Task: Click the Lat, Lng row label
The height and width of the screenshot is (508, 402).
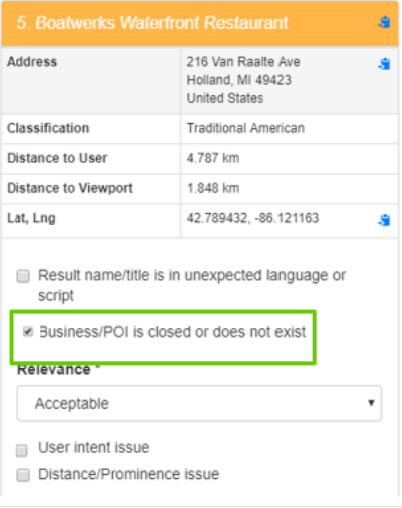Action: 31,218
